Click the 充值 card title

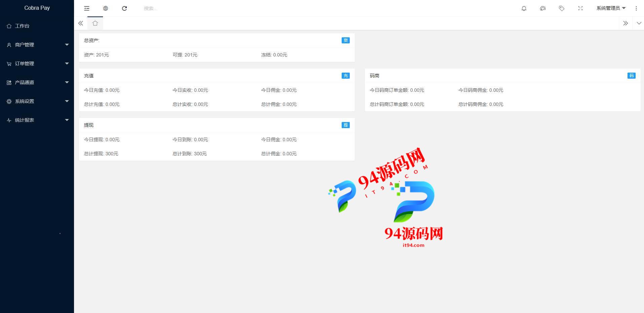pyautogui.click(x=89, y=76)
